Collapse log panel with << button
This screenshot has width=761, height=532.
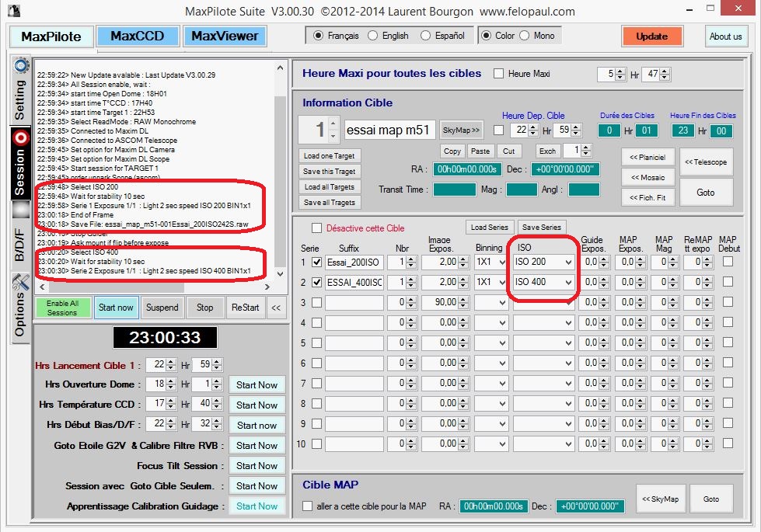pyautogui.click(x=276, y=308)
